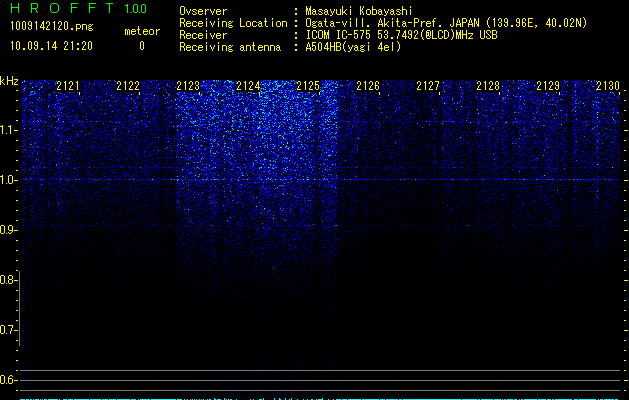Click the A504HB(yagi 4el) antenna text

click(353, 47)
